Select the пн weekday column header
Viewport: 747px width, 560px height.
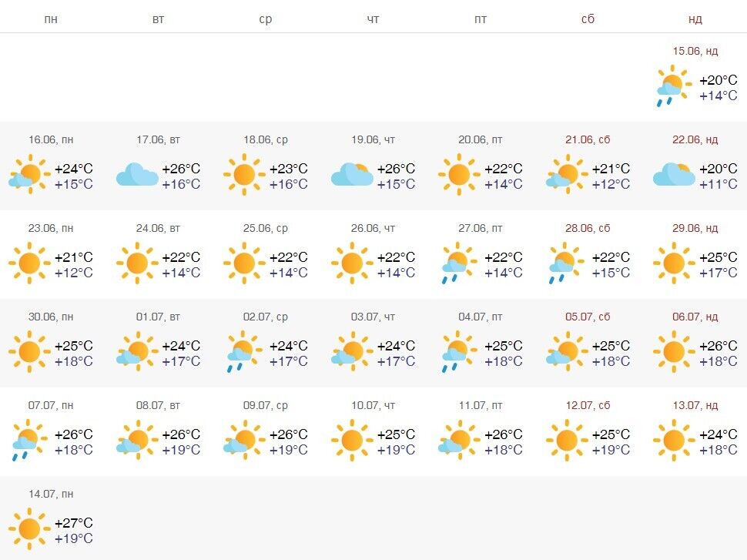pos(51,19)
